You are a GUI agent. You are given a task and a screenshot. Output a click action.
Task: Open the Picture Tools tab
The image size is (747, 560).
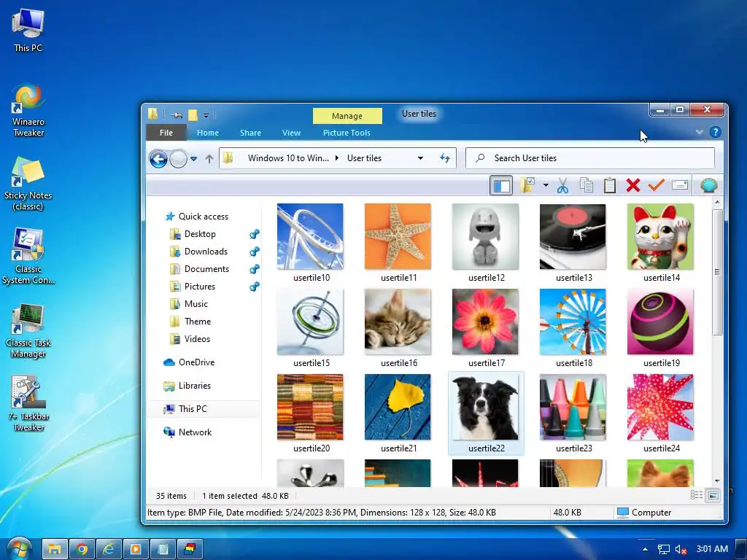[x=347, y=133]
